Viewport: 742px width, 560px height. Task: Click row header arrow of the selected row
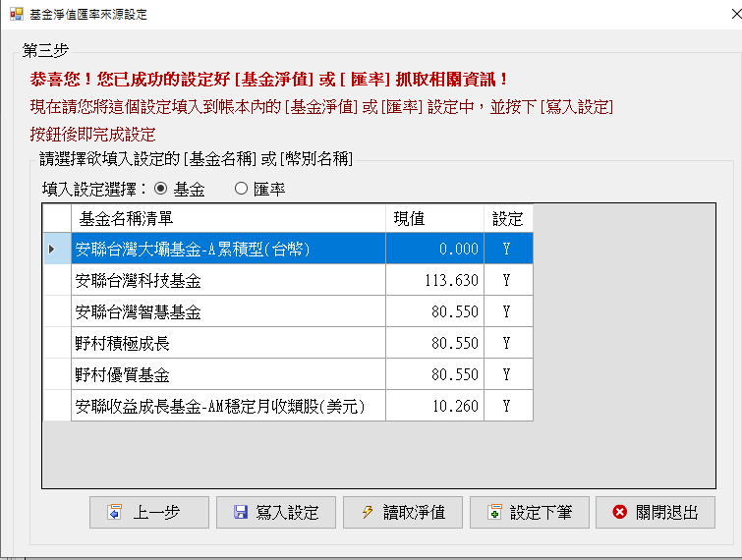click(x=57, y=249)
